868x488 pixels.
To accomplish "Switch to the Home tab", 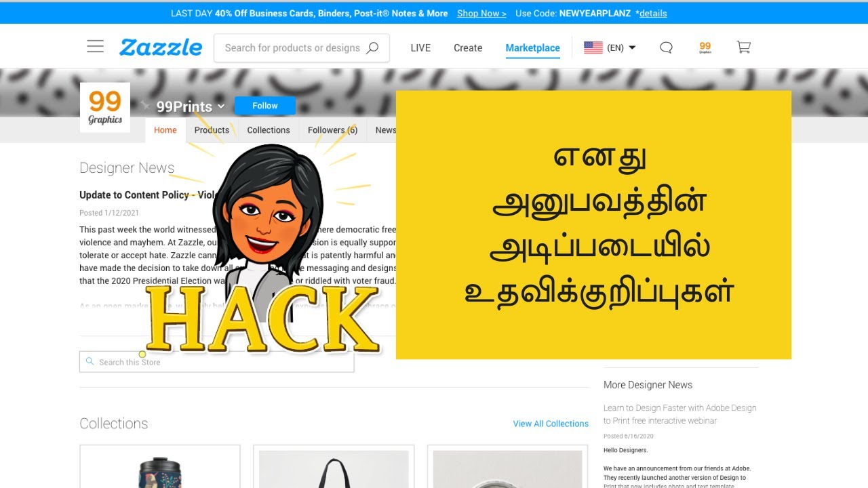I will (x=165, y=130).
